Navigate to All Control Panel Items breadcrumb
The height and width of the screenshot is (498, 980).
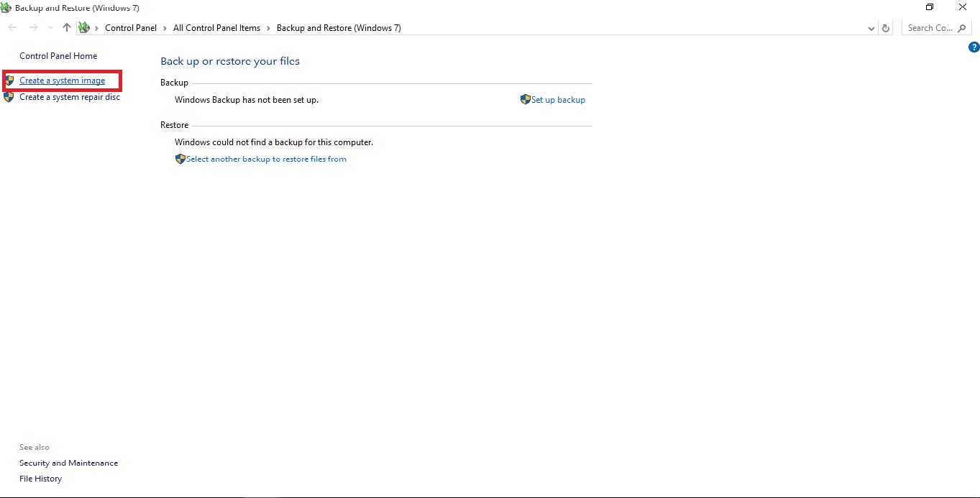[x=216, y=28]
